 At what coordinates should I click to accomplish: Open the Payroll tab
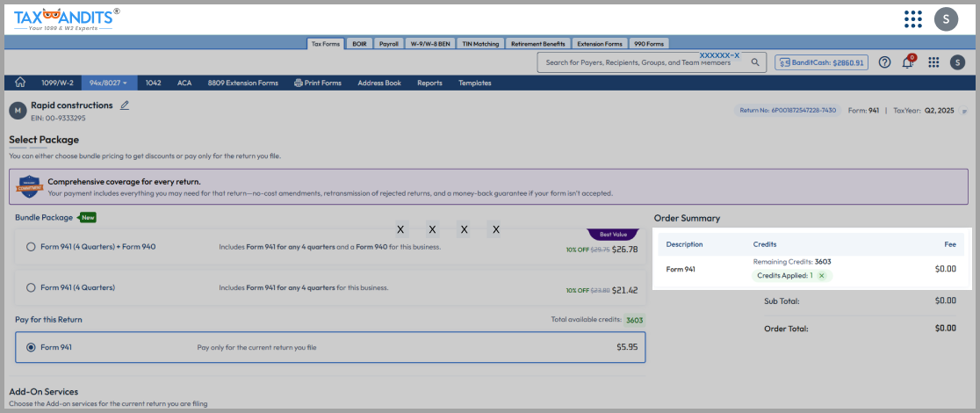tap(389, 44)
